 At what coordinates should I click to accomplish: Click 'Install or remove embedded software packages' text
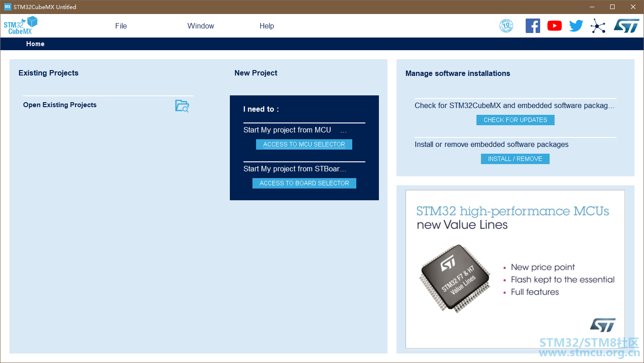(x=492, y=145)
